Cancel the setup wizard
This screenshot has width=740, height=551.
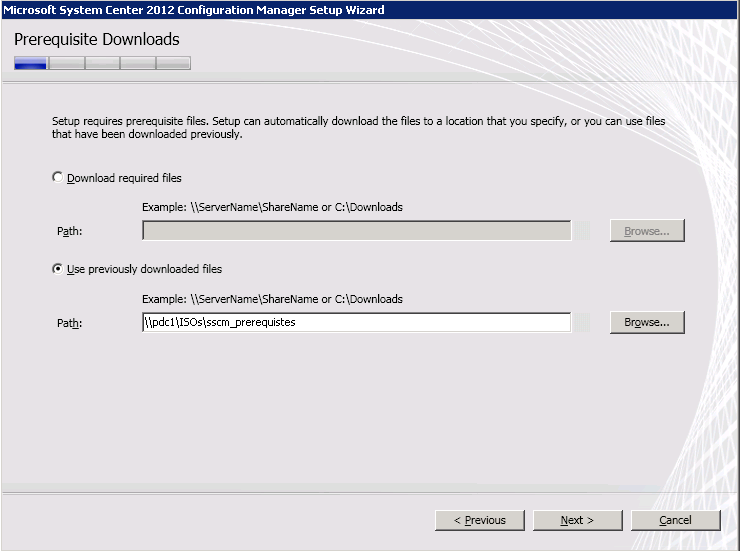coord(675,520)
